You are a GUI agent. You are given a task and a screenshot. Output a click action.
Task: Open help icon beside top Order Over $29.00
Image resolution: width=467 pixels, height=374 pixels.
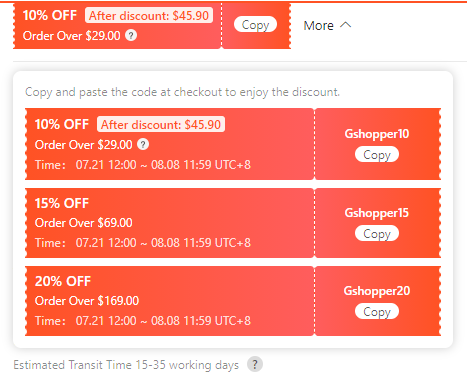click(131, 35)
